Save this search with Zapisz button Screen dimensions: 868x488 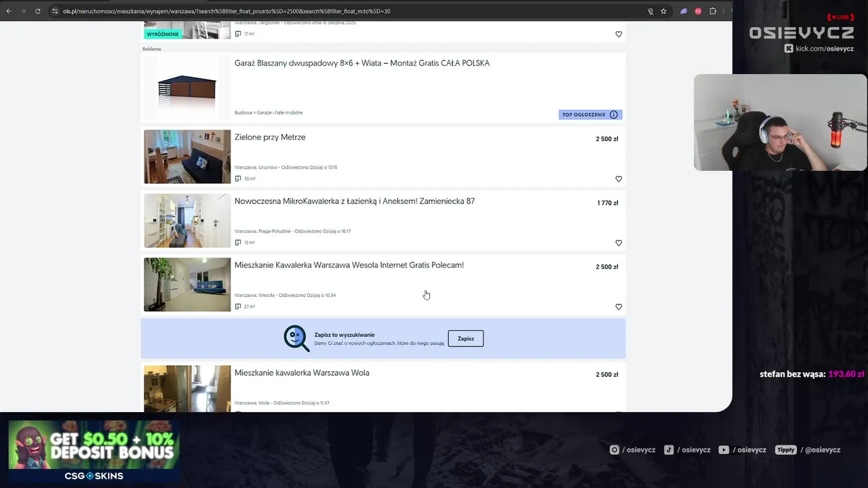pos(466,338)
